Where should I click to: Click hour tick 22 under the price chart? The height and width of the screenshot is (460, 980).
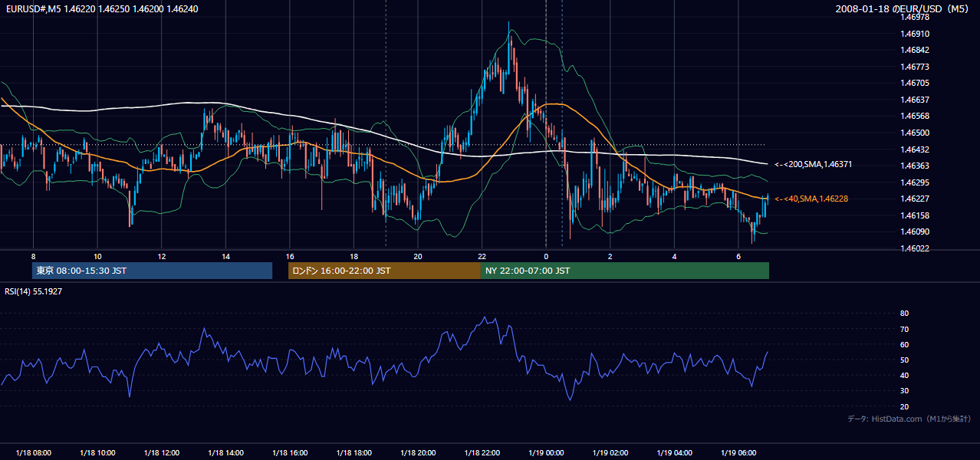click(482, 256)
